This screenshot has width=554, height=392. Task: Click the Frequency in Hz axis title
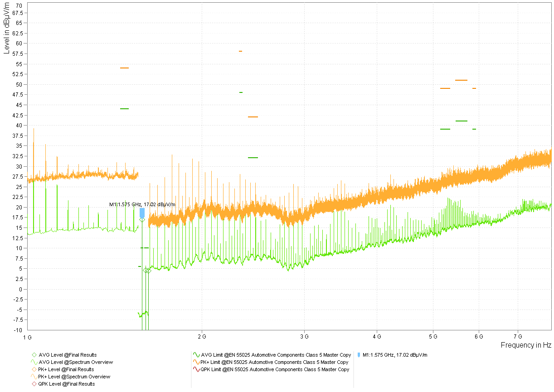pos(525,345)
